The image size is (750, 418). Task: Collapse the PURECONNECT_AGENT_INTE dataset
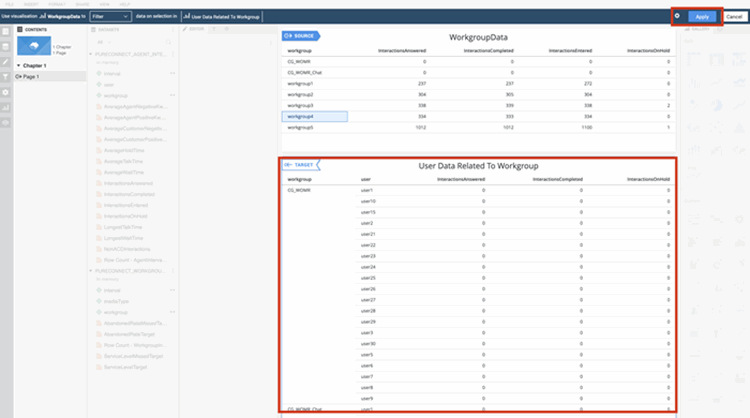tap(91, 54)
